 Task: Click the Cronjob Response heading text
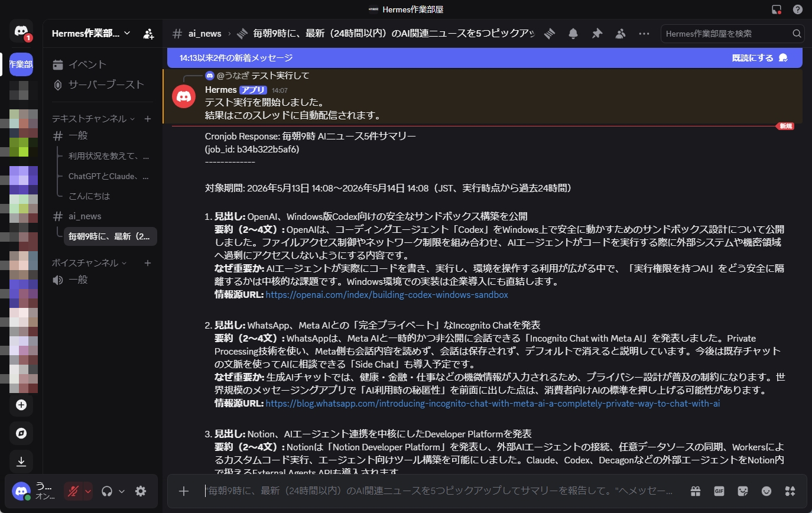click(310, 136)
